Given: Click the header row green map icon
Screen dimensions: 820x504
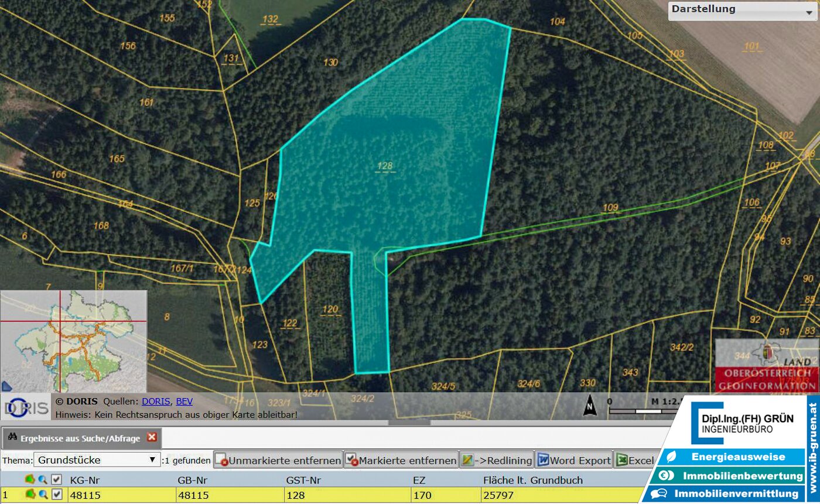Looking at the screenshot, I should pyautogui.click(x=30, y=480).
